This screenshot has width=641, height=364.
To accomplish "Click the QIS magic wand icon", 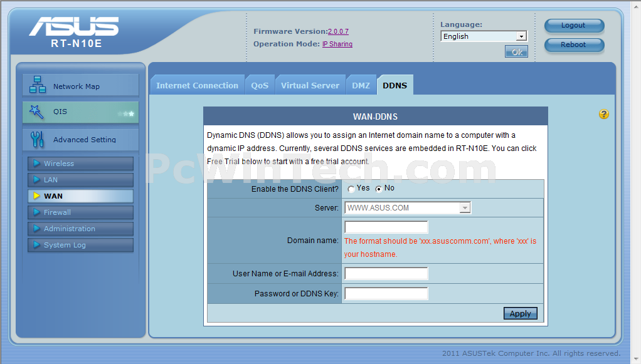I will pyautogui.click(x=36, y=112).
